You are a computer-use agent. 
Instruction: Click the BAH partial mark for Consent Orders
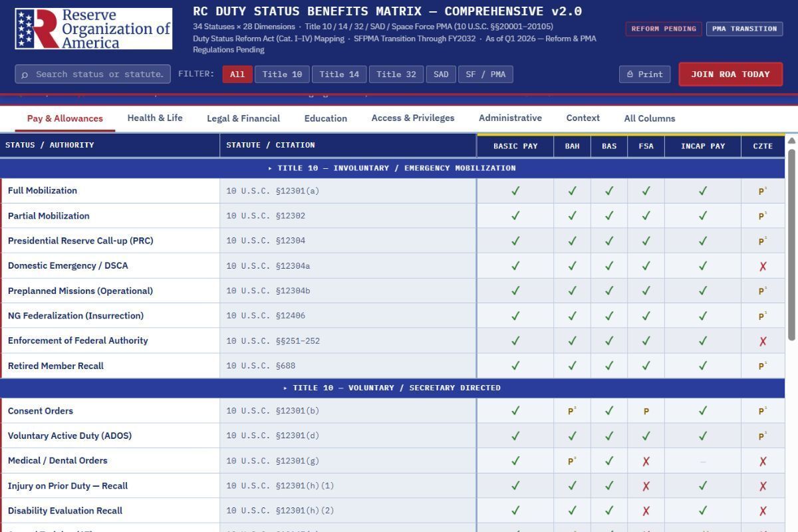click(572, 411)
